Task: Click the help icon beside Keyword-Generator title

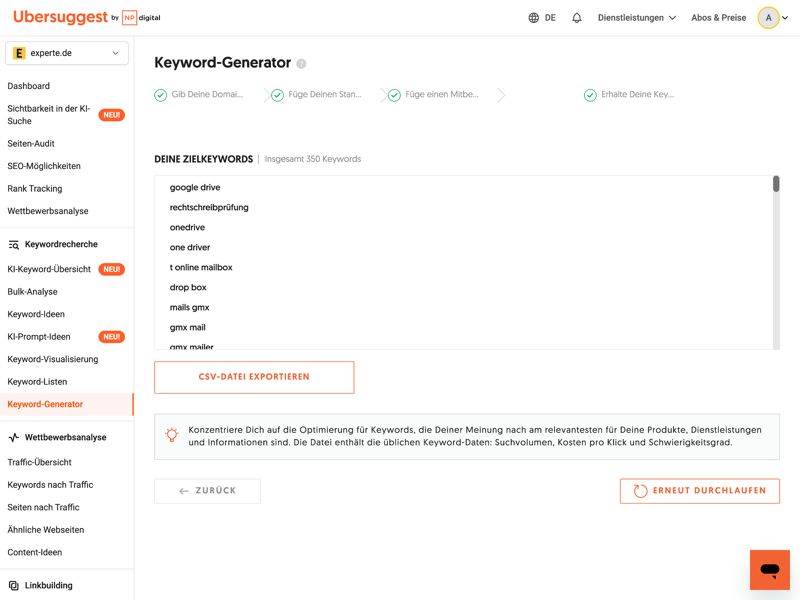Action: click(x=301, y=64)
